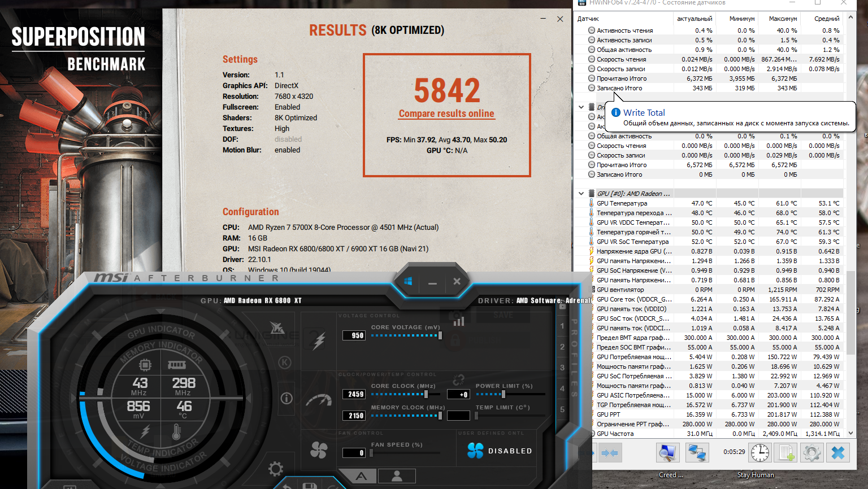Click the 5842 benchmark score
Screen dimensions: 868x489
[447, 90]
